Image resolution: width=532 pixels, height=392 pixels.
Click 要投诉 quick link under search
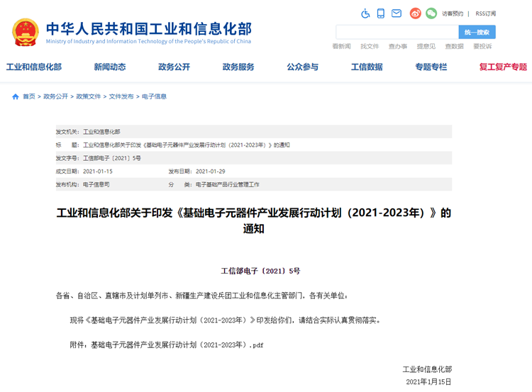[x=482, y=47]
